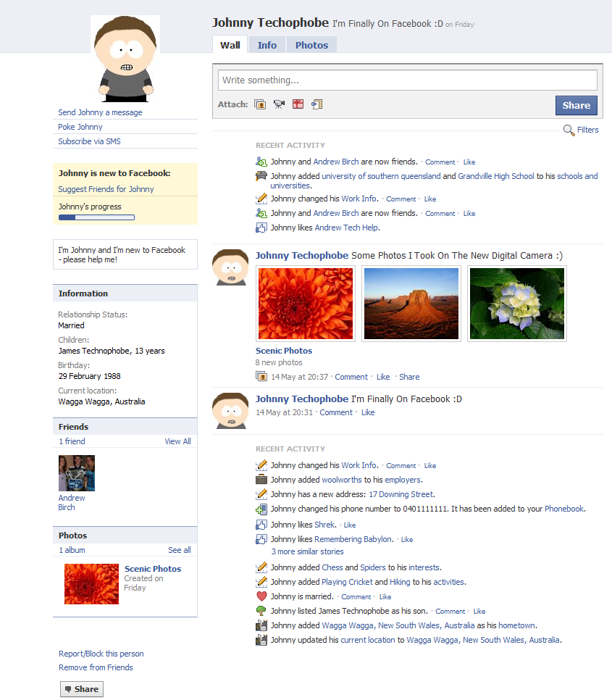Viewport: 612px width, 700px height.
Task: Open Filters via the magnifier icon
Action: [x=569, y=130]
